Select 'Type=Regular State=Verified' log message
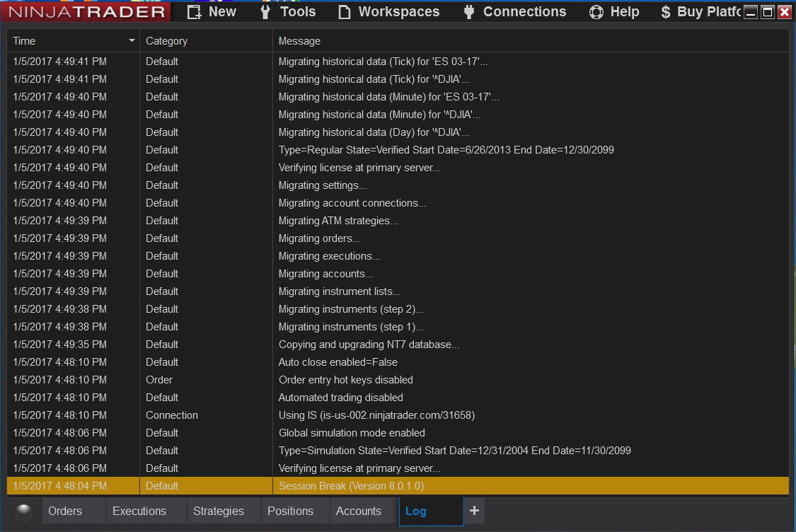796x532 pixels. [x=446, y=150]
